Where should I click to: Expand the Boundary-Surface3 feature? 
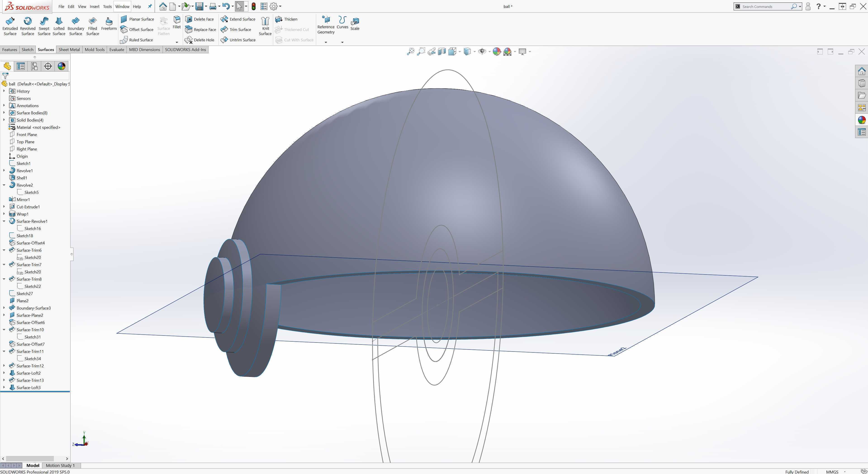[x=4, y=308]
